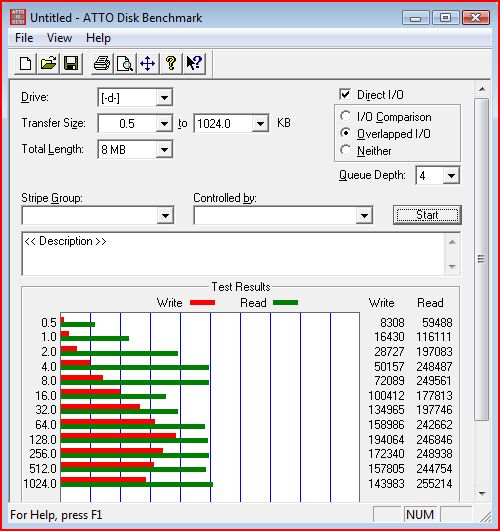Click the main window vertical scrollbar thumb
Image resolution: width=500 pixels, height=531 pixels.
tap(481, 259)
